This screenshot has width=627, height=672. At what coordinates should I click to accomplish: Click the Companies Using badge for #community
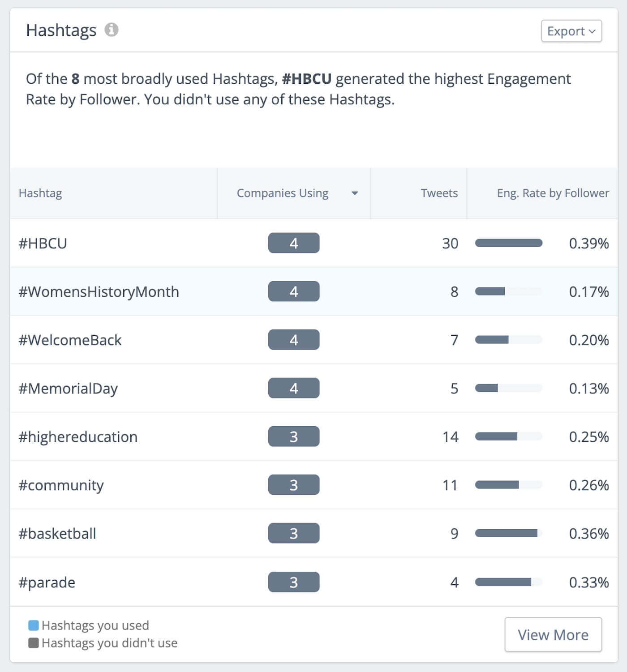click(293, 485)
